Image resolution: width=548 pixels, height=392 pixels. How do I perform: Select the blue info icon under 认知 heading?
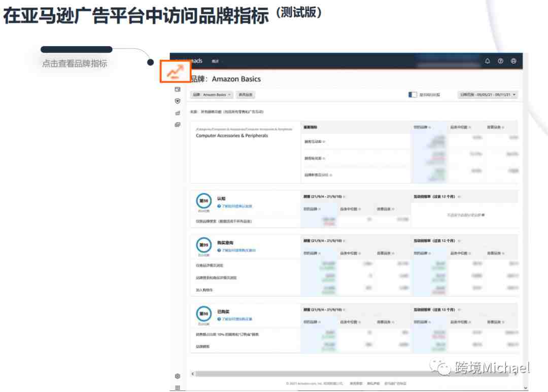(x=219, y=206)
